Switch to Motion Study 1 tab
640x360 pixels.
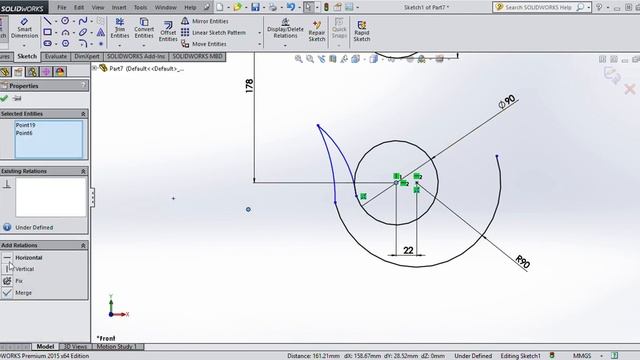pyautogui.click(x=118, y=347)
